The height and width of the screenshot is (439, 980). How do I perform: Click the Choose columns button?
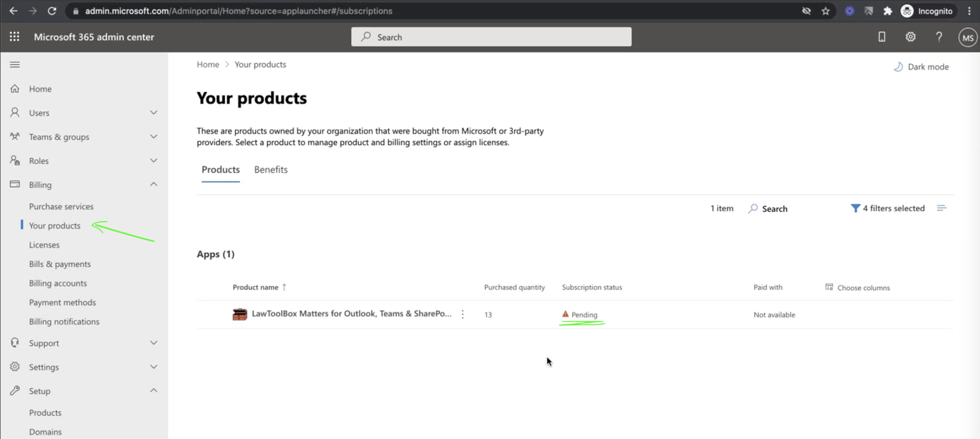tap(857, 287)
